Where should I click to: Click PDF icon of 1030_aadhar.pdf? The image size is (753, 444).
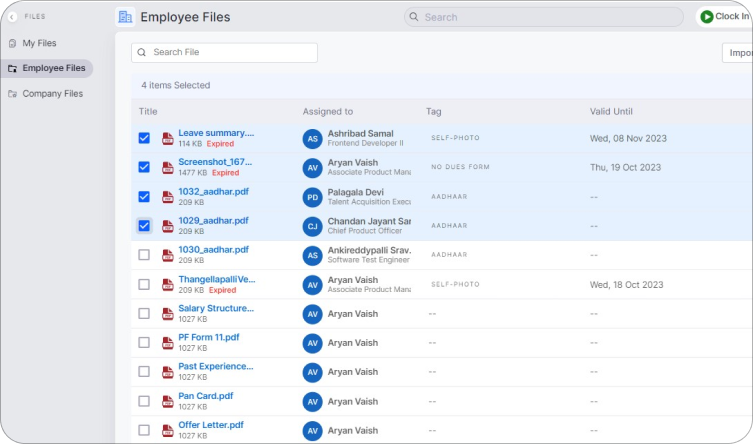coord(168,255)
